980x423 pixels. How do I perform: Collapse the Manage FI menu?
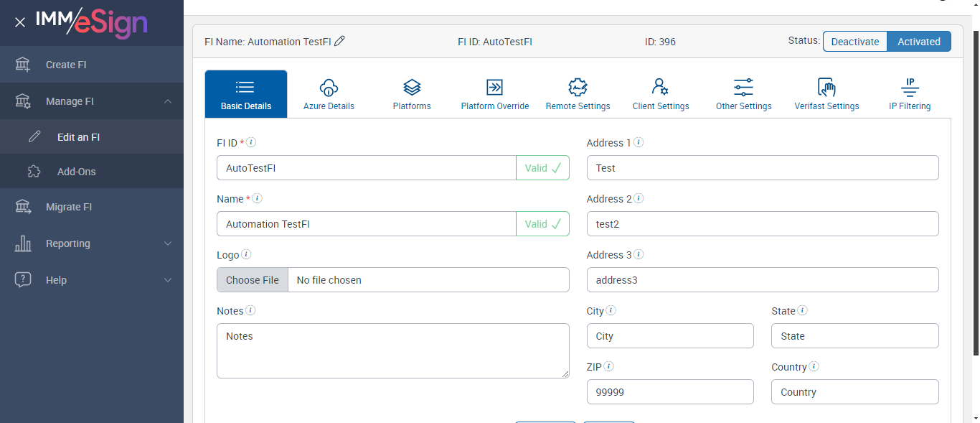click(x=168, y=101)
